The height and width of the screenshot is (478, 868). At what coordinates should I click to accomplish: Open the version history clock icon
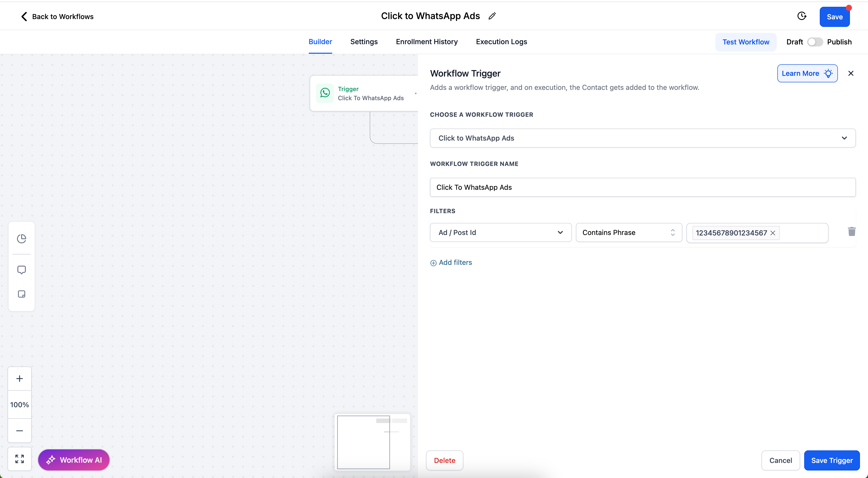(x=802, y=16)
